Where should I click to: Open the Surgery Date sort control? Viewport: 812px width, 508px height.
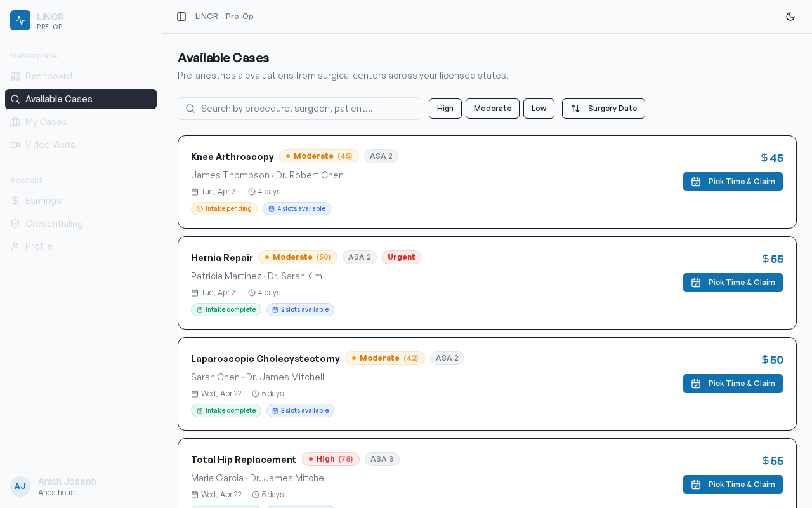pyautogui.click(x=603, y=109)
